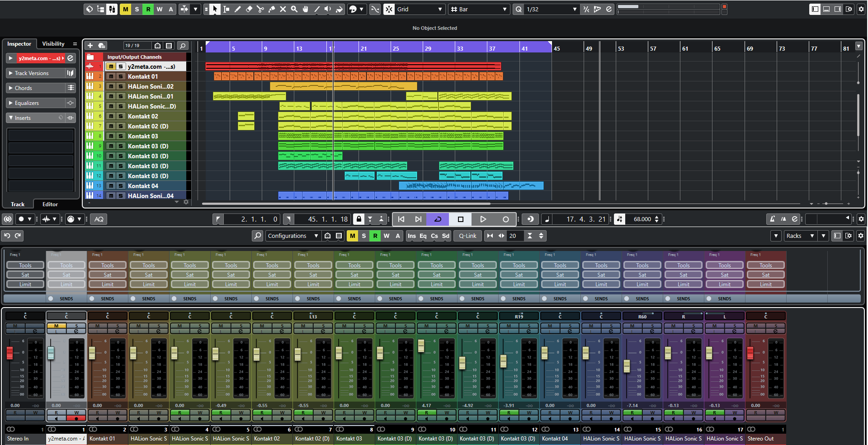Select the Eraser tool in toolbar
Image resolution: width=868 pixels, height=445 pixels.
tap(249, 9)
